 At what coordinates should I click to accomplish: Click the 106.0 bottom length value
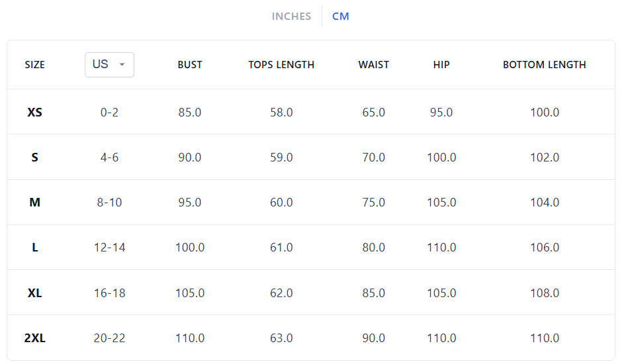tap(545, 248)
